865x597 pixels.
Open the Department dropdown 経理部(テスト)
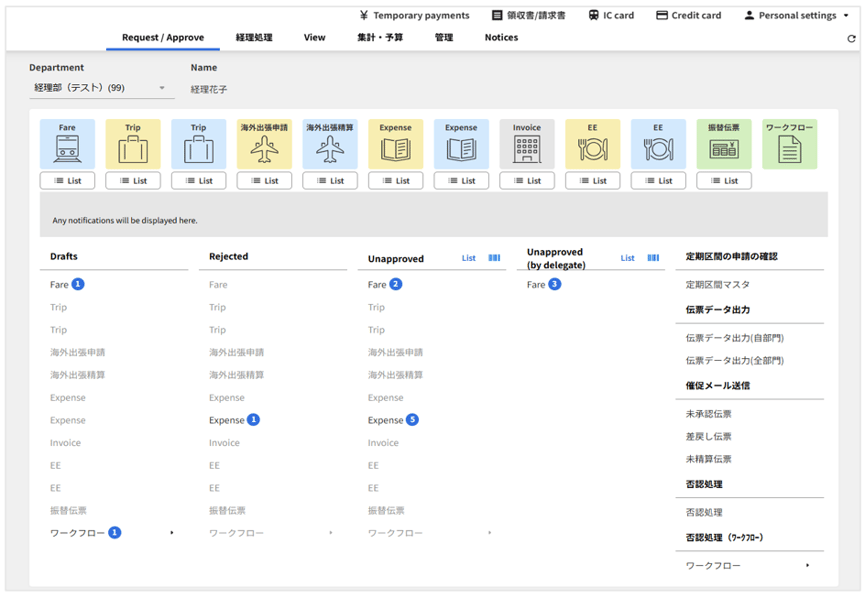point(102,88)
